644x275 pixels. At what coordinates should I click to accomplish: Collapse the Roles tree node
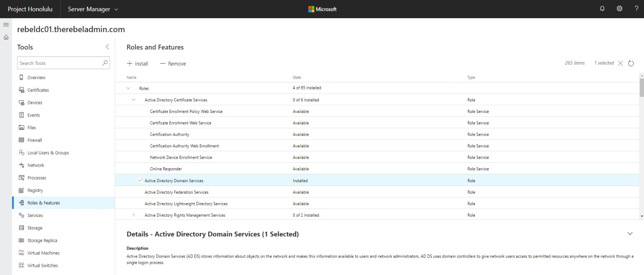[x=129, y=88]
